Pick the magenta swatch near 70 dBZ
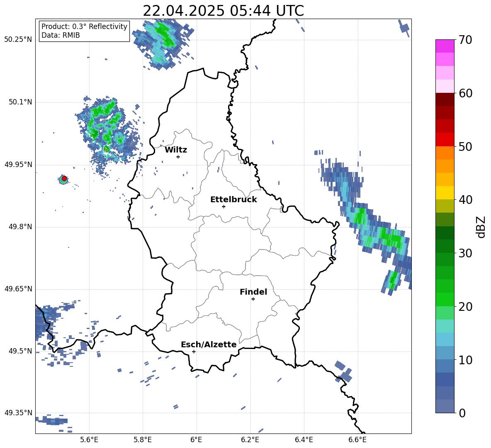The image size is (491, 448). (445, 46)
